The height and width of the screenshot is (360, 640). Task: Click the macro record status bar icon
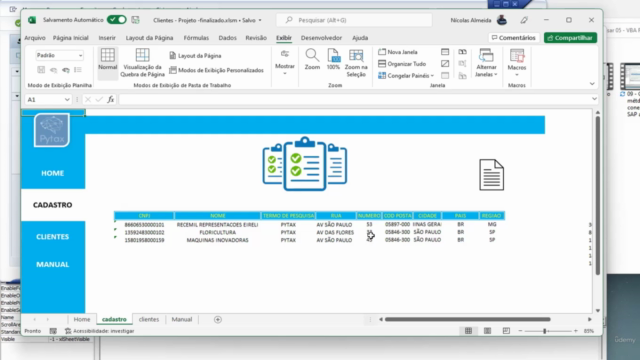53,331
